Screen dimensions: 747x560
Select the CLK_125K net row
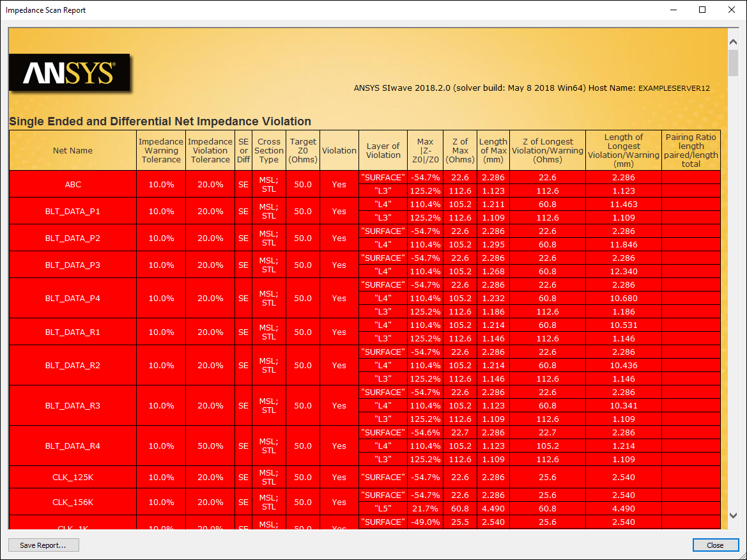[72, 477]
